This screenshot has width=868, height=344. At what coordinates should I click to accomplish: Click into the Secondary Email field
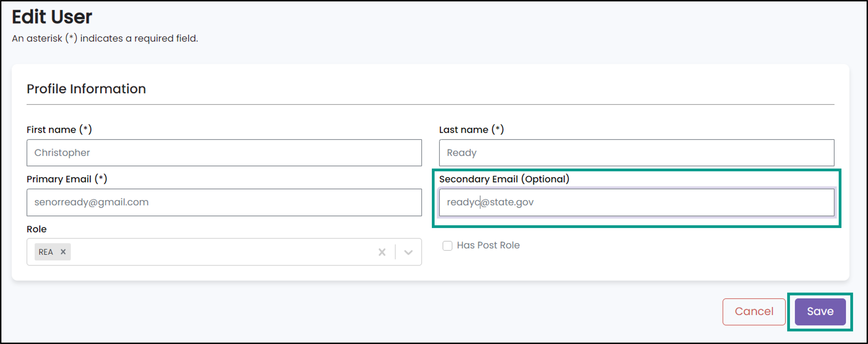coord(637,202)
